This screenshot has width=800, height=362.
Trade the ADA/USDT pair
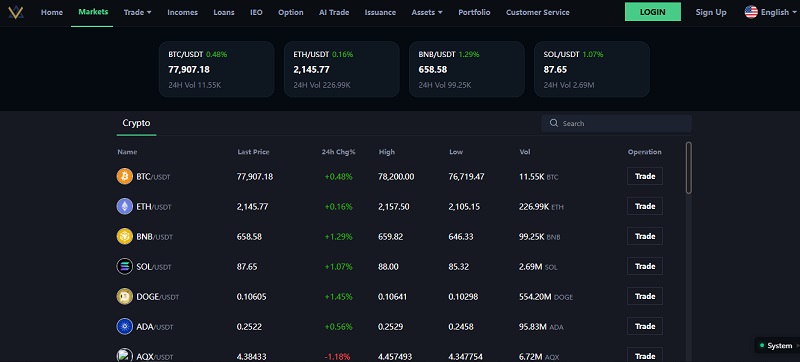645,326
